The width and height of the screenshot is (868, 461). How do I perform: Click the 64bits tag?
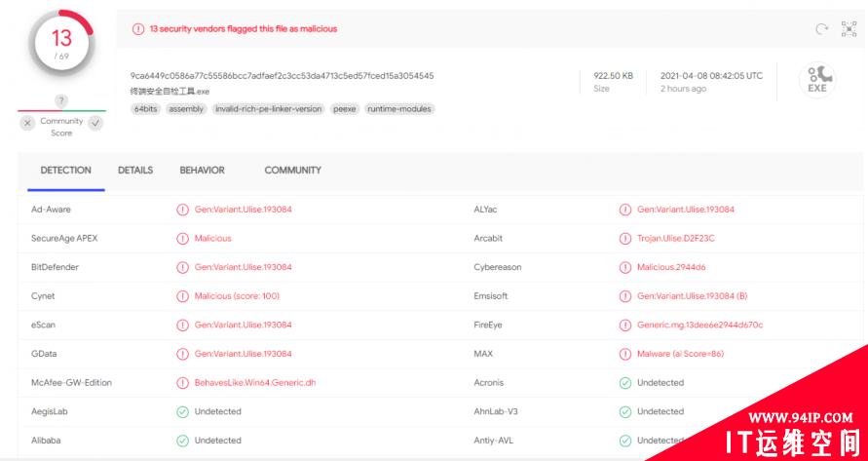click(x=145, y=109)
